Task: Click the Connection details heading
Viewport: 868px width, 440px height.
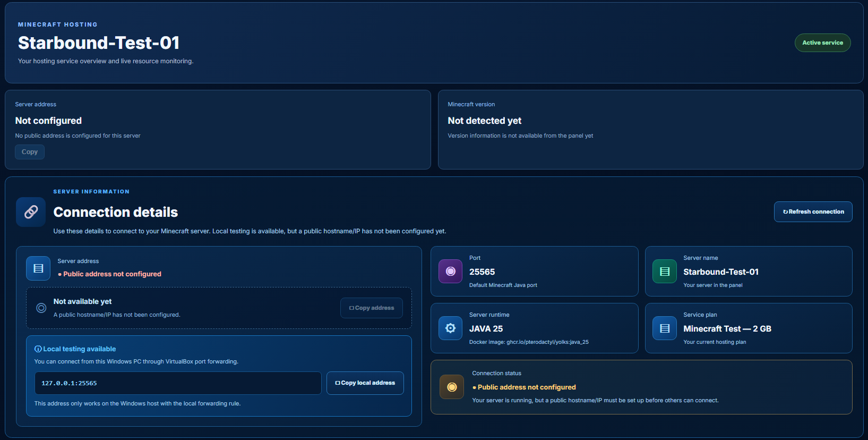Action: [116, 212]
